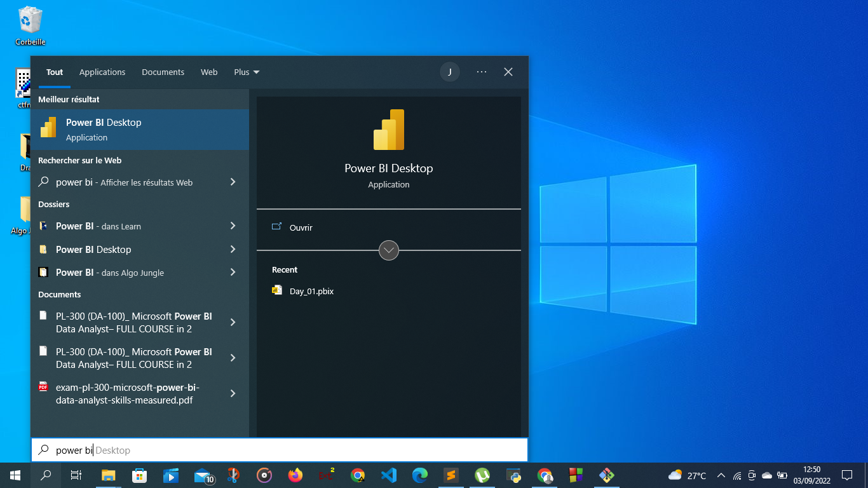The width and height of the screenshot is (868, 488).
Task: Open Chrome with profile picture in taskbar
Action: click(x=545, y=475)
